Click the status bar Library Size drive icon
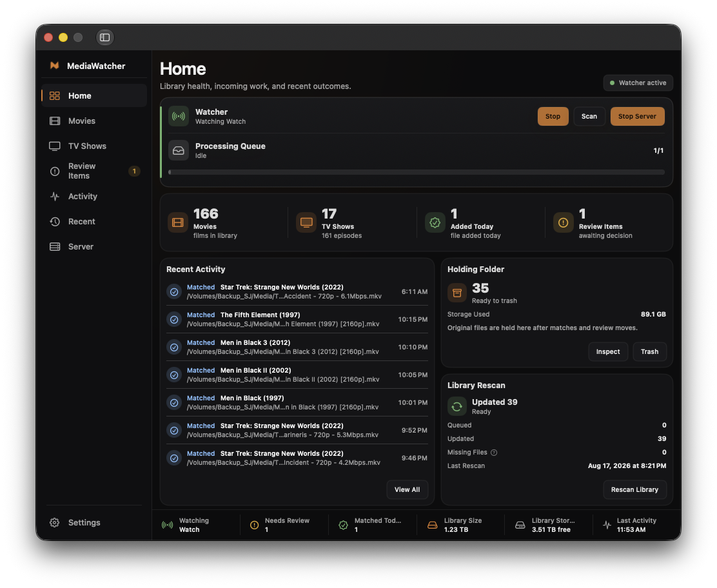The width and height of the screenshot is (717, 588). tap(432, 525)
